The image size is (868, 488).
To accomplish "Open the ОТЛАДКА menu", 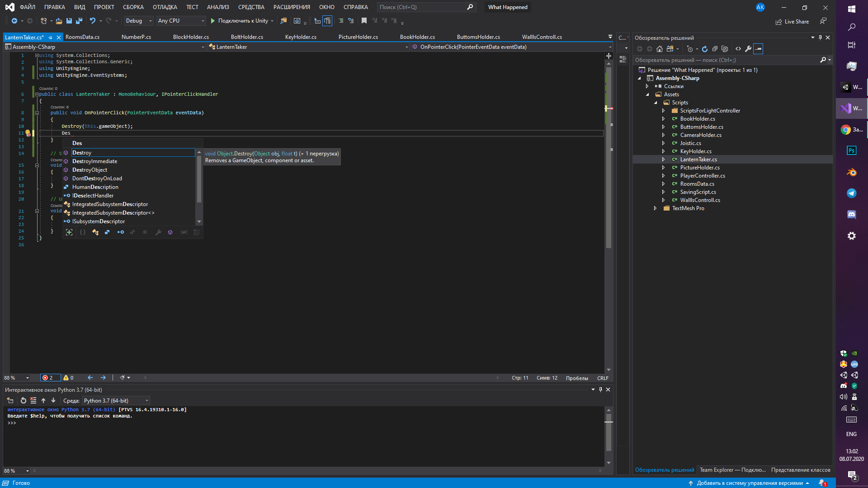I will 165,7.
